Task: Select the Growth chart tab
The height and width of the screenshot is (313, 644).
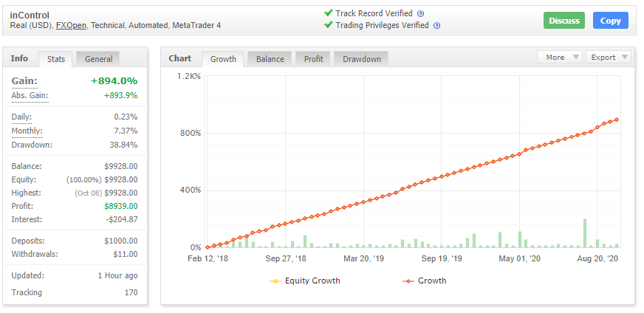Action: 223,59
